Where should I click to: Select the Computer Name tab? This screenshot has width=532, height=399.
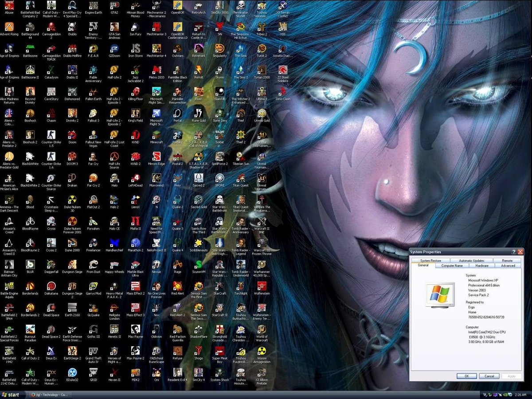[x=452, y=266]
